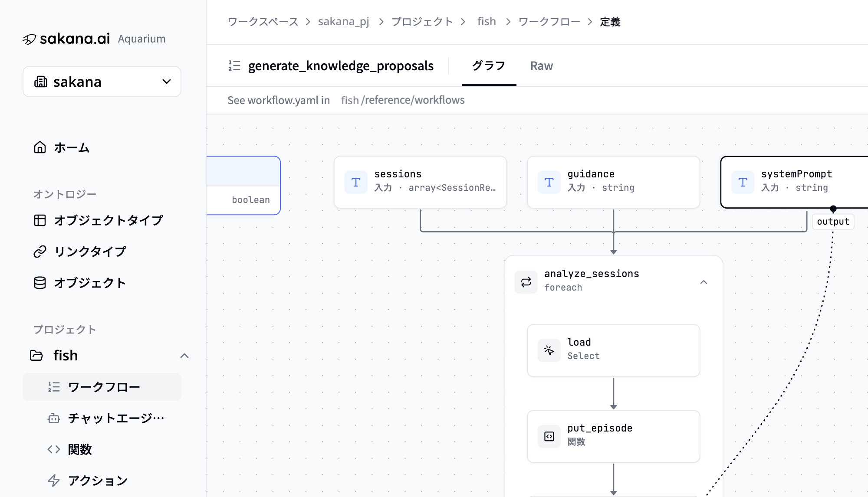This screenshot has width=868, height=497.
Task: Collapse the fish project in sidebar
Action: point(184,356)
